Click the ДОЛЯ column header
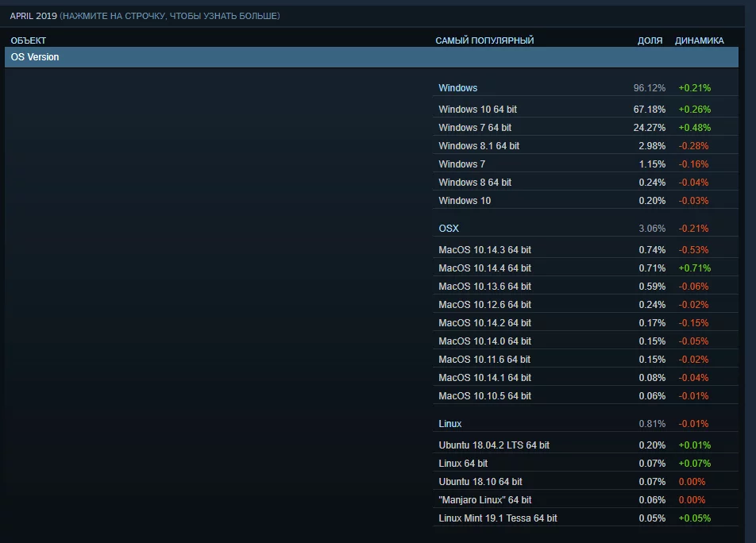The height and width of the screenshot is (543, 756). click(x=650, y=40)
